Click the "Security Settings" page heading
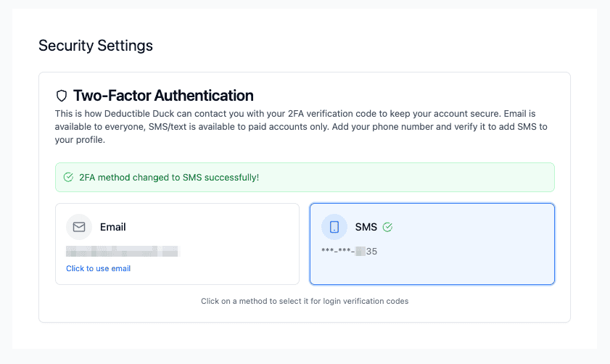 click(x=95, y=46)
